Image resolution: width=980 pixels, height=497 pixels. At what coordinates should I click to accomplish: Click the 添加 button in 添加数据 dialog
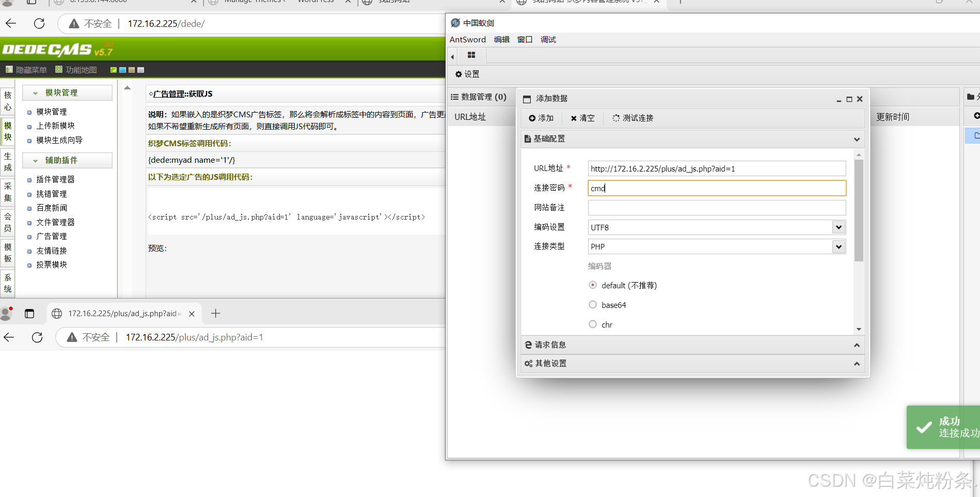pyautogui.click(x=541, y=118)
